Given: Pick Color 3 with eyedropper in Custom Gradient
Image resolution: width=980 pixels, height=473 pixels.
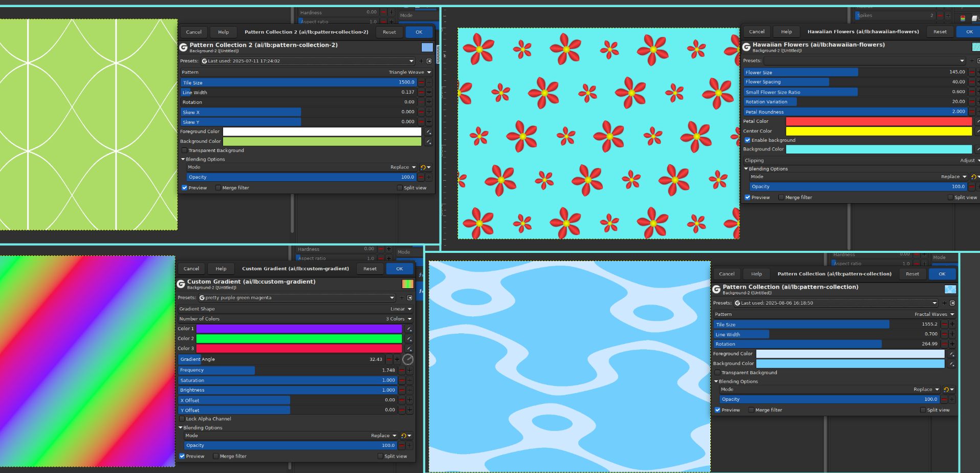Looking at the screenshot, I should [x=409, y=349].
